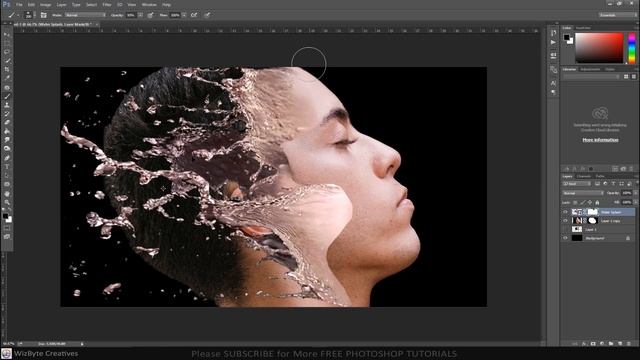Open the File menu
Screen dimensions: 640x360
[19, 5]
